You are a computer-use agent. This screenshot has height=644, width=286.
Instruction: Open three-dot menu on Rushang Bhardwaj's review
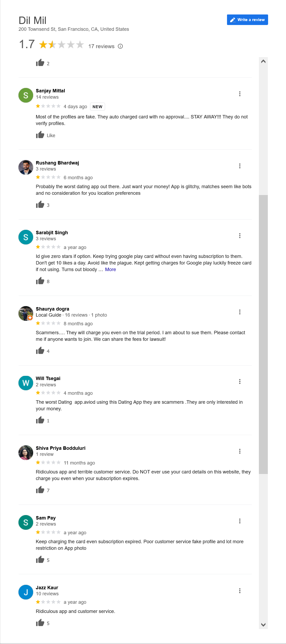pos(240,166)
